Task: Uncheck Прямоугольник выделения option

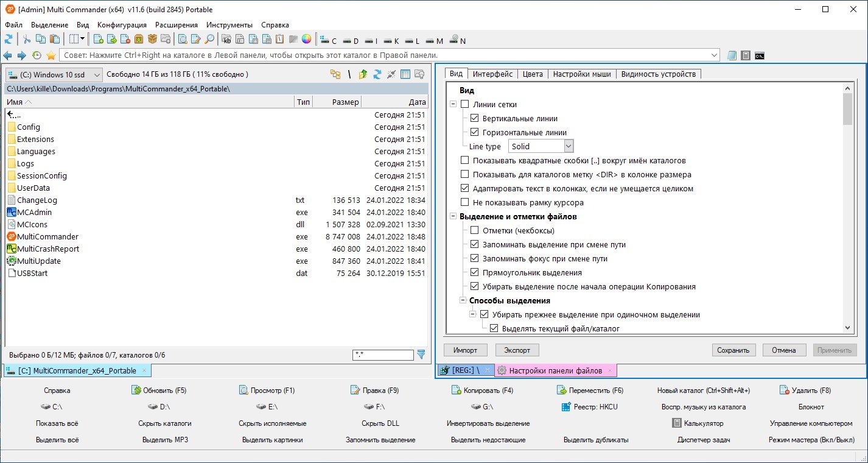Action: (475, 272)
